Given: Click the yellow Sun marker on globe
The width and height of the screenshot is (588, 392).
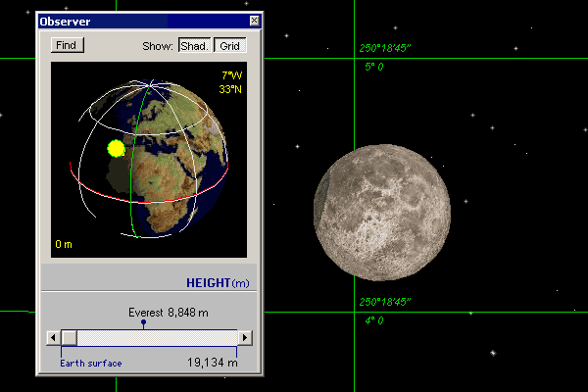Looking at the screenshot, I should [x=117, y=148].
